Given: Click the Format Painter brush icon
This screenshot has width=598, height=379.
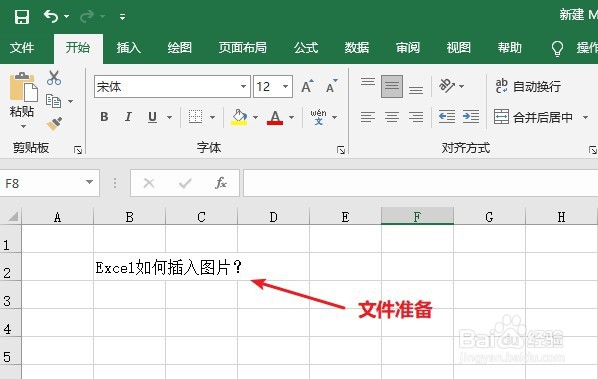Looking at the screenshot, I should tap(54, 124).
